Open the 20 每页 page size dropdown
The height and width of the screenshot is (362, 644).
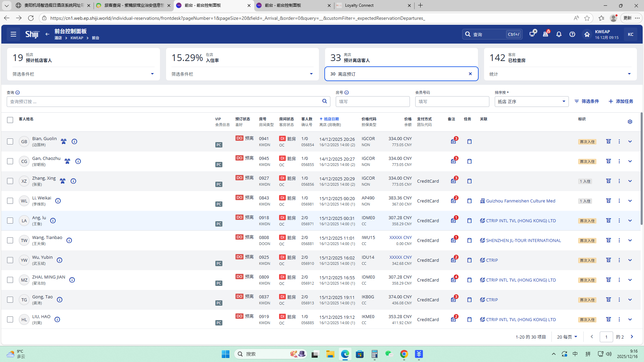[x=567, y=337]
